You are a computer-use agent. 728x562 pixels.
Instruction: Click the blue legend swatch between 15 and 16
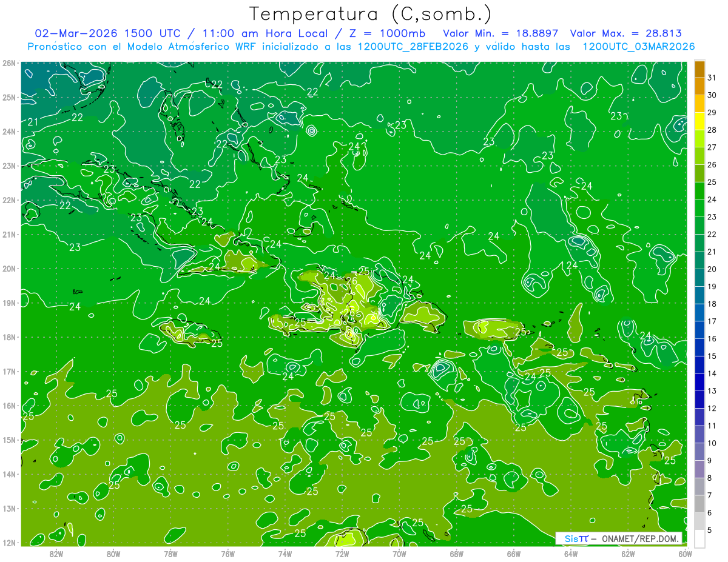coord(699,347)
